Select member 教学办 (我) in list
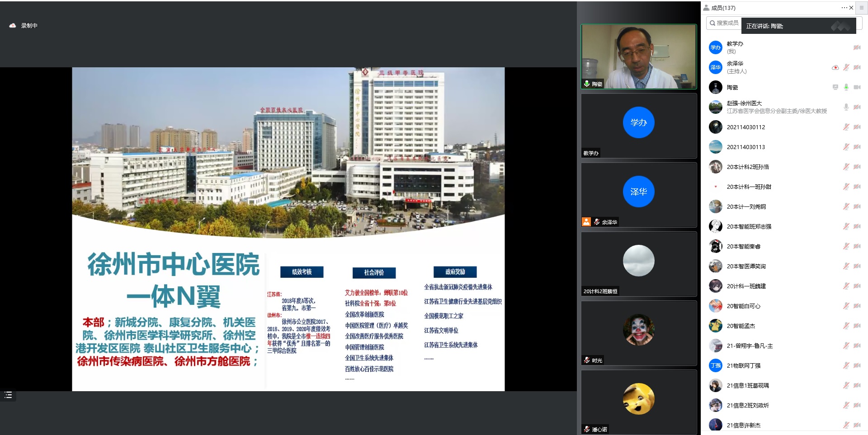The height and width of the screenshot is (435, 868). [784, 47]
